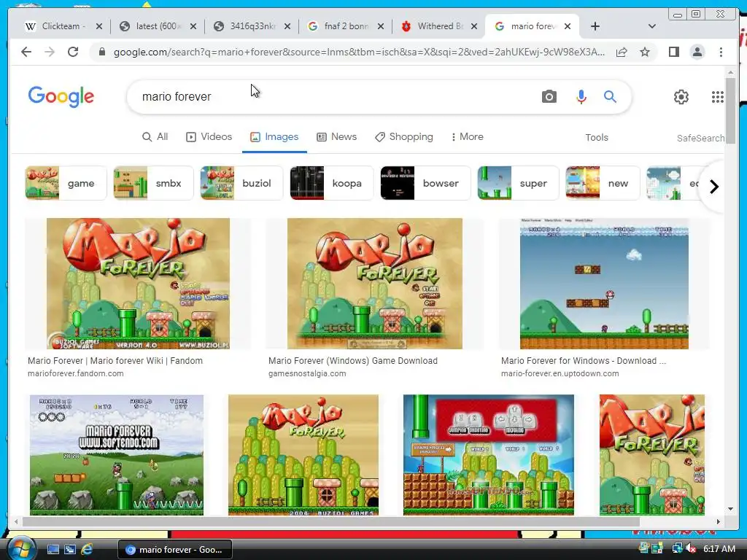Open the Tools filter options
This screenshot has width=747, height=560.
[597, 138]
